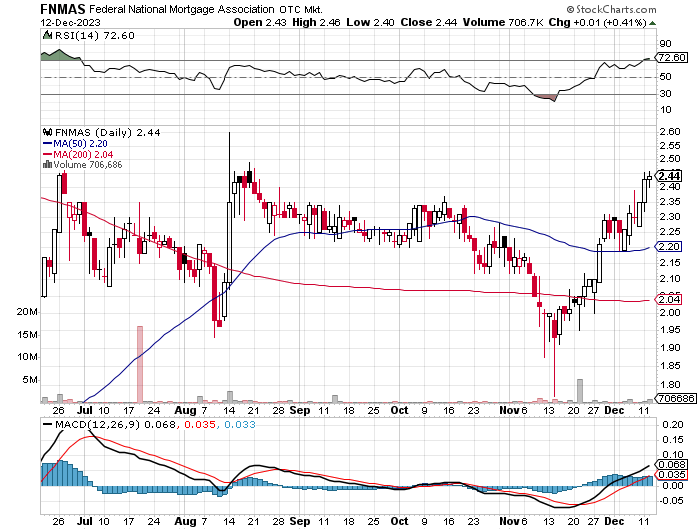The image size is (700, 530).
Task: Click the 90 RSI axis label
Action: [x=665, y=44]
